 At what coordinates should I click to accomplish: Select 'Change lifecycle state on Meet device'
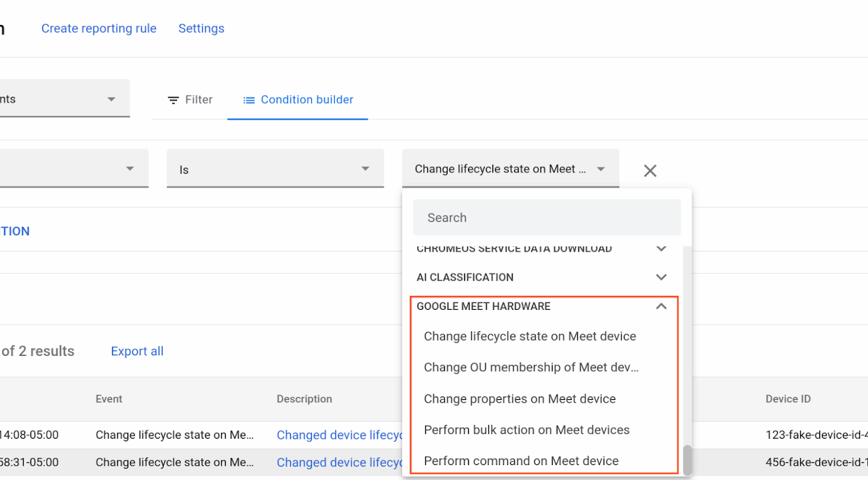pyautogui.click(x=530, y=336)
